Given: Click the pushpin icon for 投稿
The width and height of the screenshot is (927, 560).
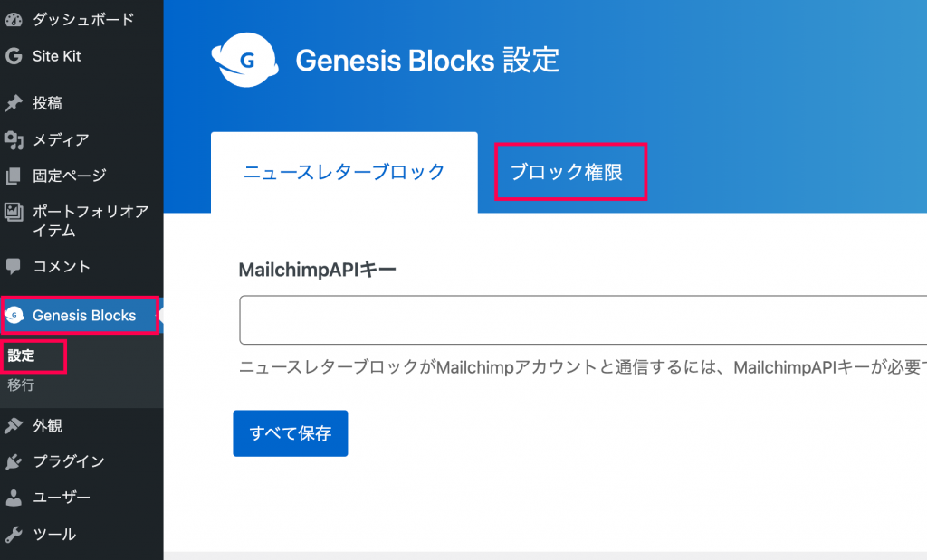Looking at the screenshot, I should (14, 103).
